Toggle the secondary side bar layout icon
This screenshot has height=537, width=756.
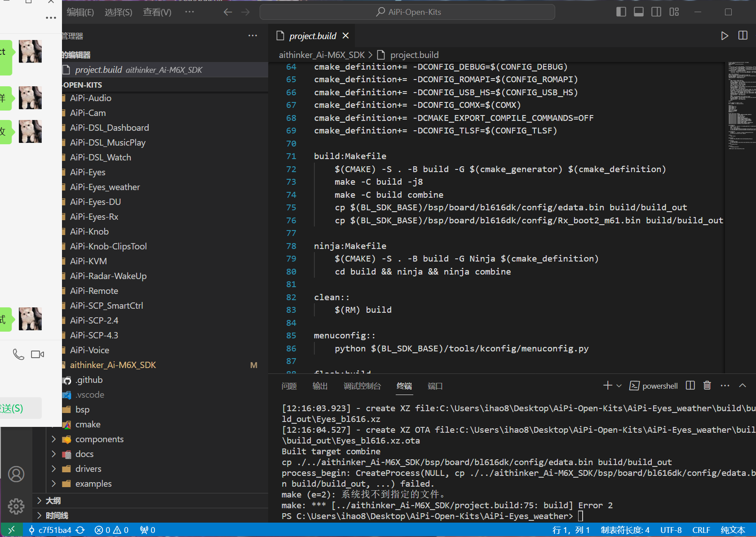click(x=656, y=12)
